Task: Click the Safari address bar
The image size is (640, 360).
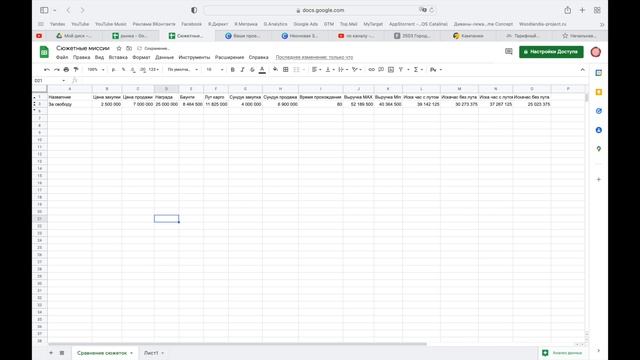Action: [320, 10]
